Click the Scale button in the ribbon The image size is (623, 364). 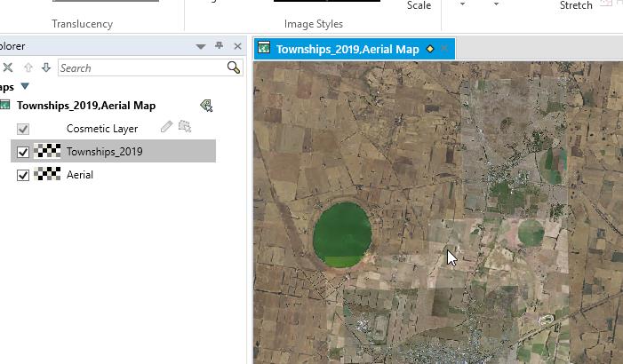[x=419, y=5]
